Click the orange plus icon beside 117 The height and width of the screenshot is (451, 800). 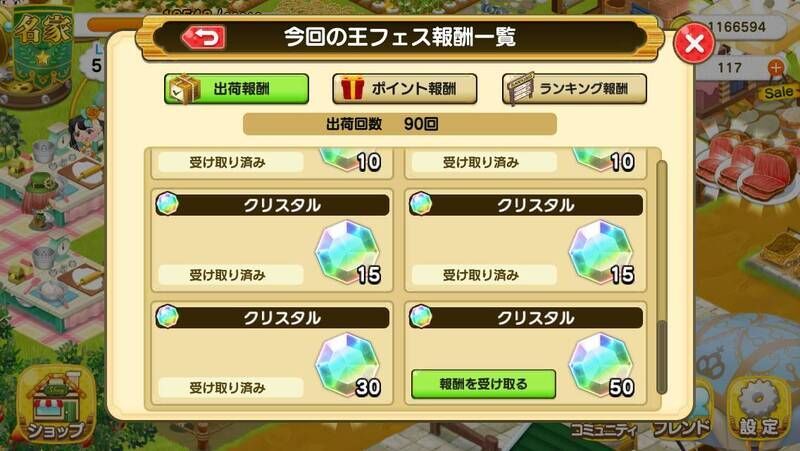776,67
